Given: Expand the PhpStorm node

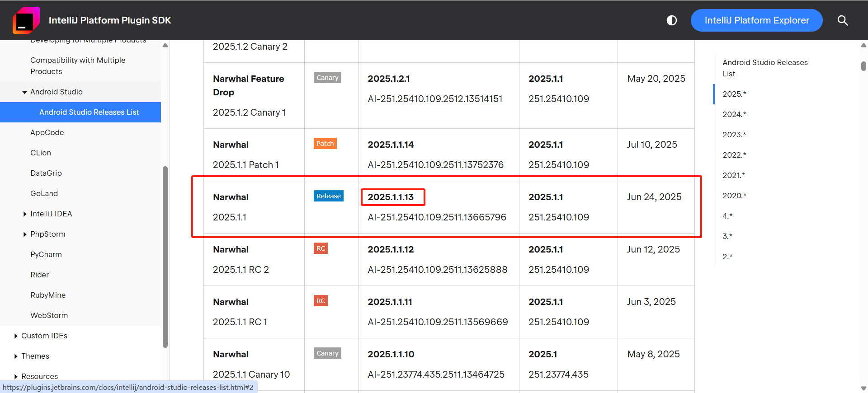Looking at the screenshot, I should (x=25, y=234).
